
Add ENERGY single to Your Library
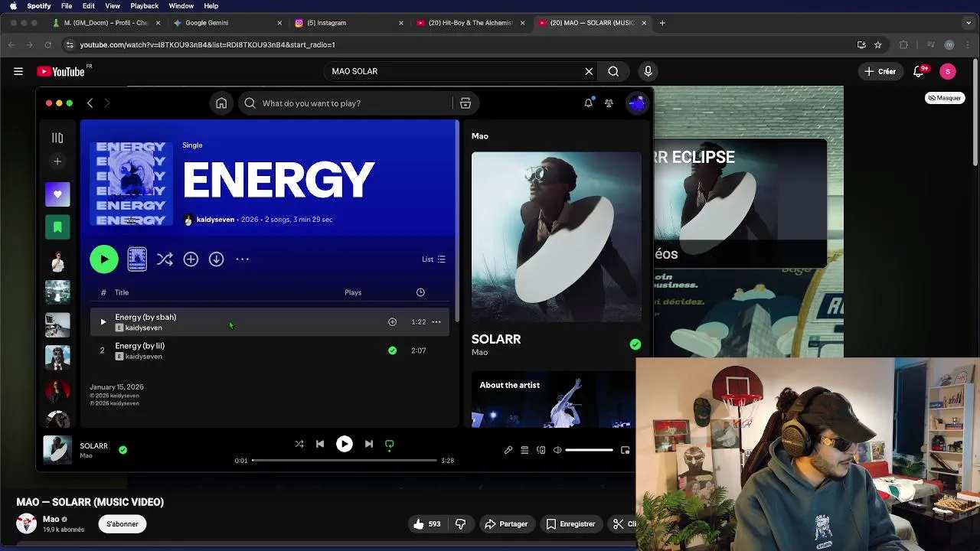pos(191,259)
